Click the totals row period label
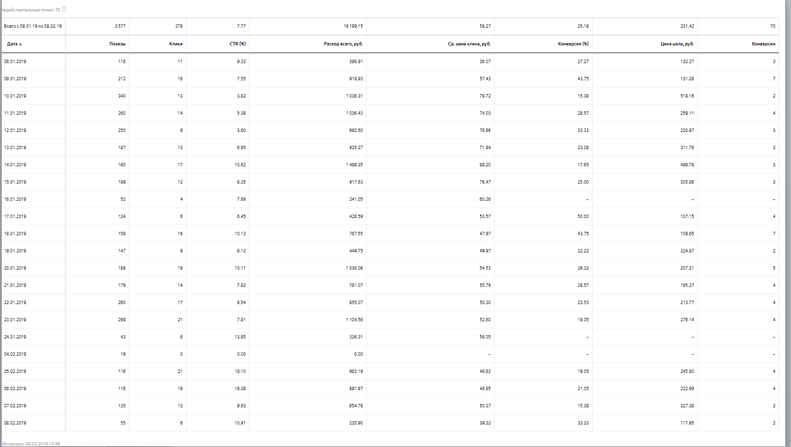This screenshot has width=791, height=447. [33, 26]
